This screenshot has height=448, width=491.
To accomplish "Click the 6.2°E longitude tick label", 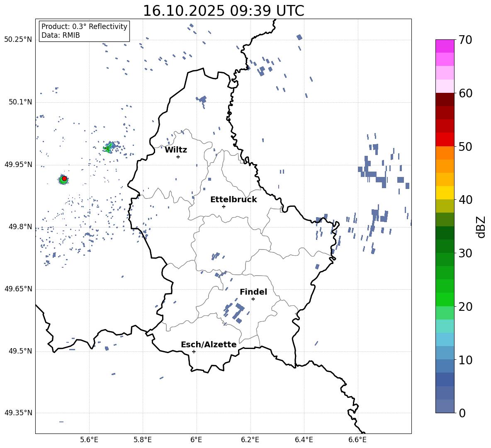I will tap(250, 440).
